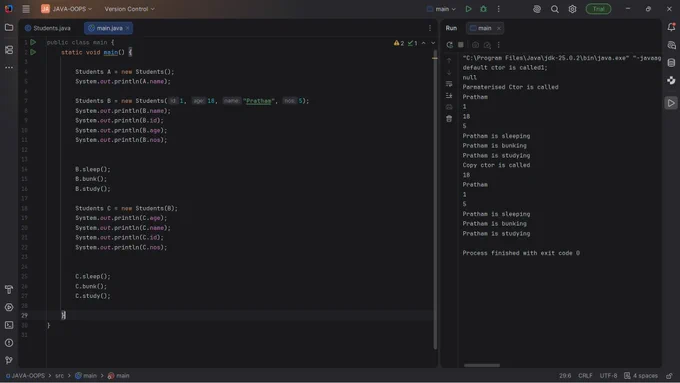
Task: Open Search Everywhere magnifier
Action: (x=555, y=9)
